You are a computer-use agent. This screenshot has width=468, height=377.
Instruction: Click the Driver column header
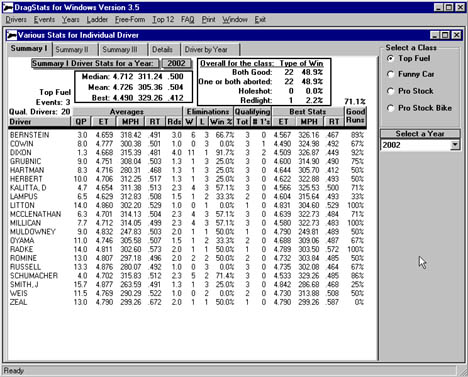[39, 122]
